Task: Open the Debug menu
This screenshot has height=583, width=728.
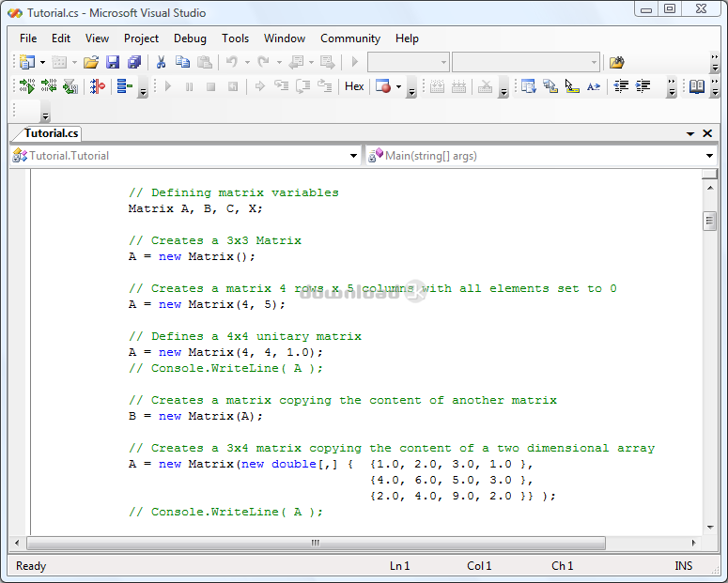Action: click(190, 38)
